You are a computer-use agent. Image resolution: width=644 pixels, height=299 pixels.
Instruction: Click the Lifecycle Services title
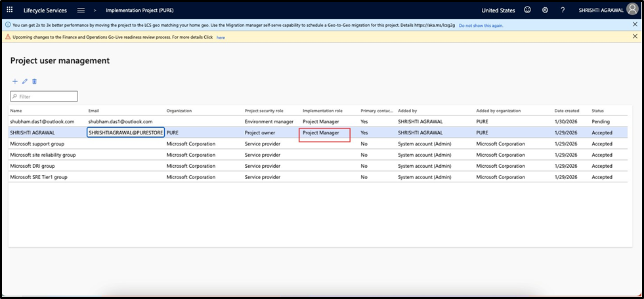(x=45, y=10)
